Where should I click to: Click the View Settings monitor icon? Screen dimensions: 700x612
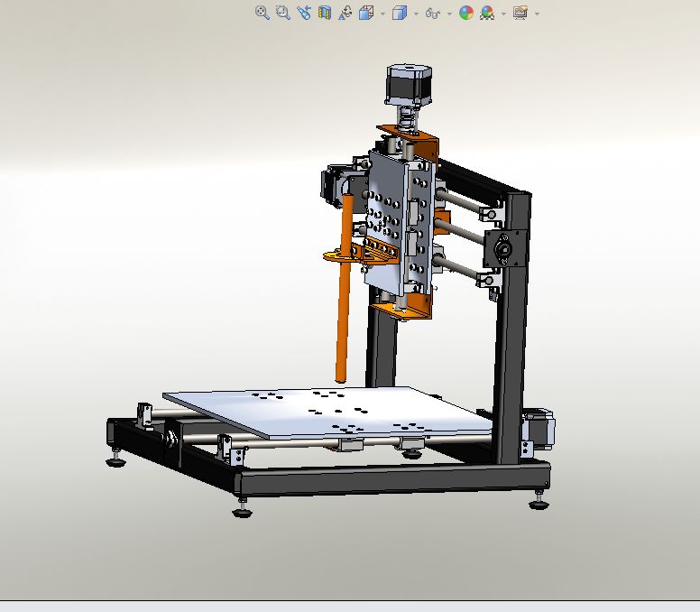click(520, 13)
